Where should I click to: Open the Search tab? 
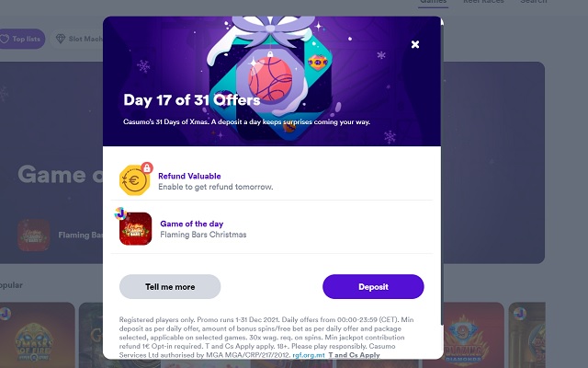tap(533, 2)
